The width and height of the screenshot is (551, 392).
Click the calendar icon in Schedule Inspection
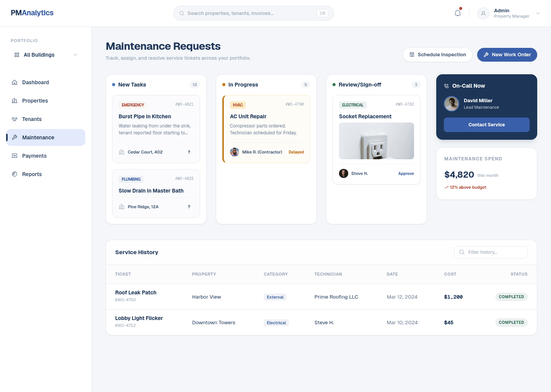[x=412, y=55]
